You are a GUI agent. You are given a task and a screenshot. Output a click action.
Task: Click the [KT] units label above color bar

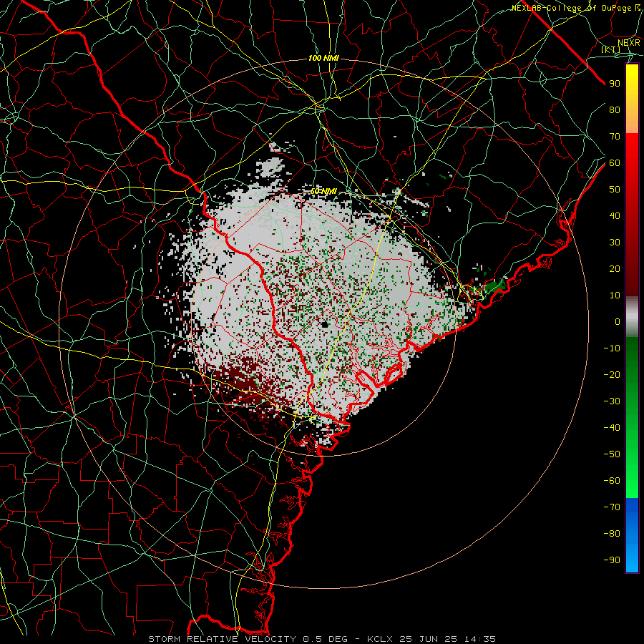(x=611, y=49)
